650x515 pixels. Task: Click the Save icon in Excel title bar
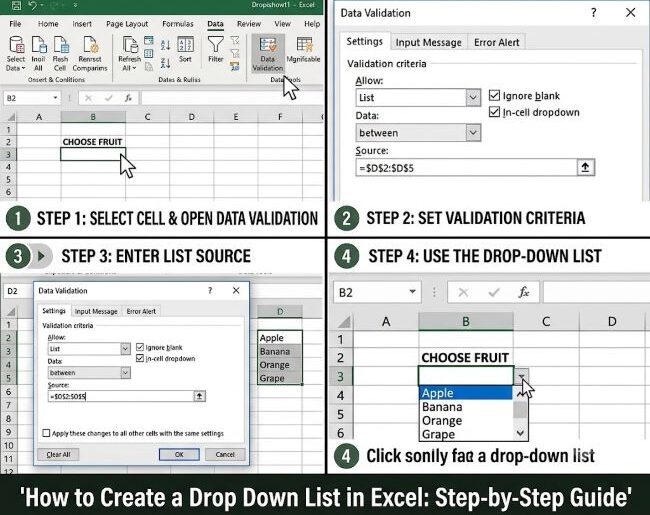16,5
